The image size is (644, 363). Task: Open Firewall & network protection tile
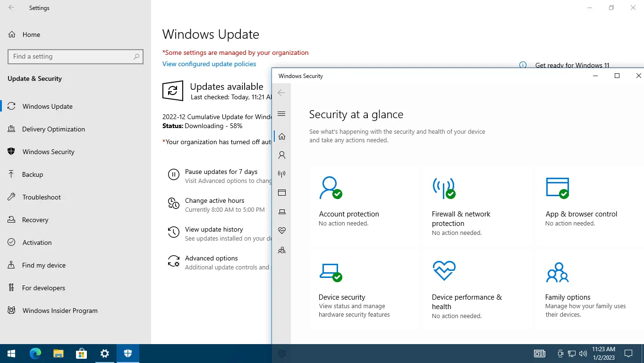tap(478, 206)
